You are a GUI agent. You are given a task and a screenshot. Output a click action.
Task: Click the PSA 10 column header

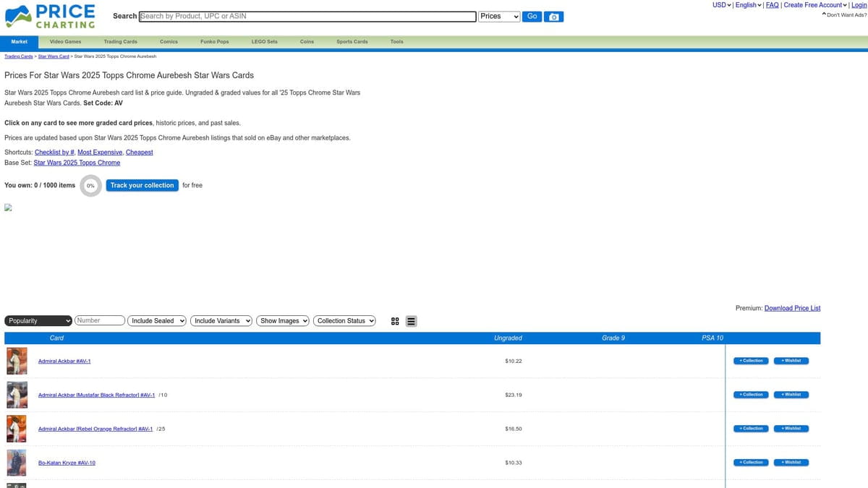(x=712, y=338)
